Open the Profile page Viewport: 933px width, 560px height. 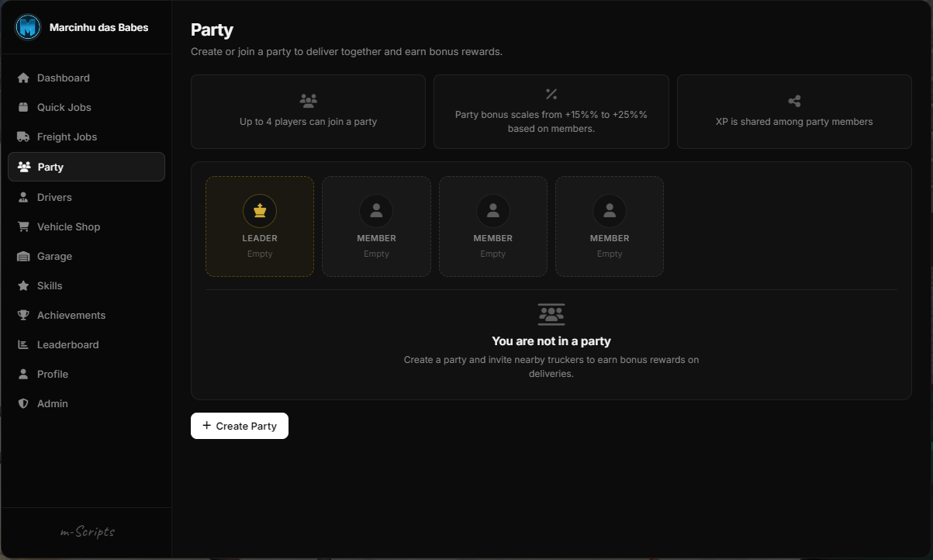click(x=86, y=374)
